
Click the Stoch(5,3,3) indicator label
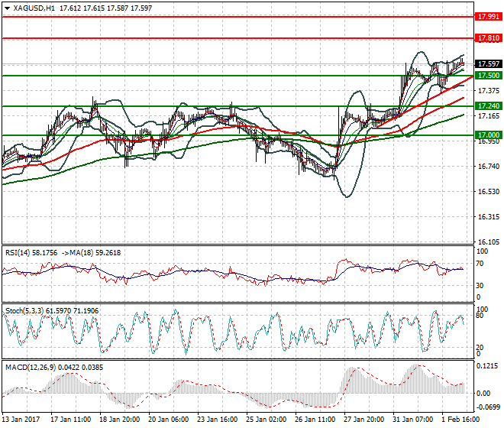(x=24, y=311)
